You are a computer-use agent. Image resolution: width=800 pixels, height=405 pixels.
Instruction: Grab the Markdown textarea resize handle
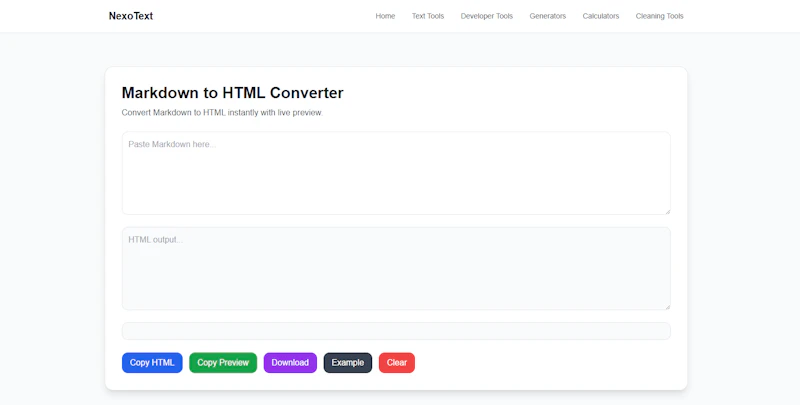pyautogui.click(x=667, y=211)
